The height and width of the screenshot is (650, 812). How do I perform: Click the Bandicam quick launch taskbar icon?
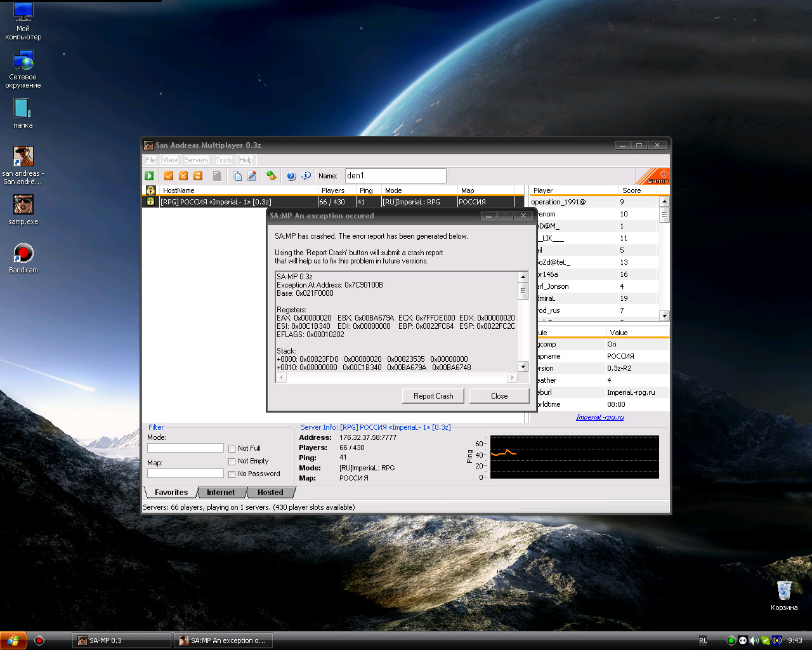[39, 640]
